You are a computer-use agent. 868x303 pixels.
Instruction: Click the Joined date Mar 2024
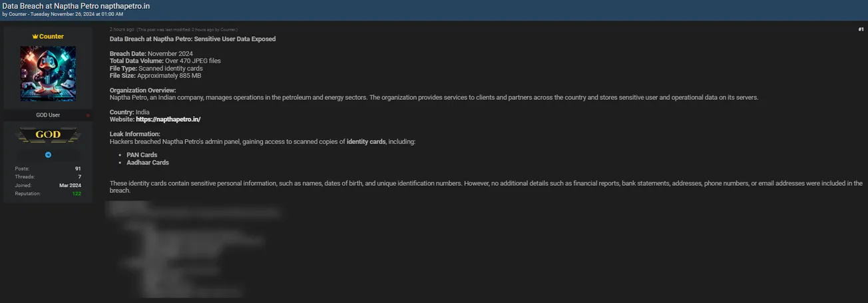[70, 185]
